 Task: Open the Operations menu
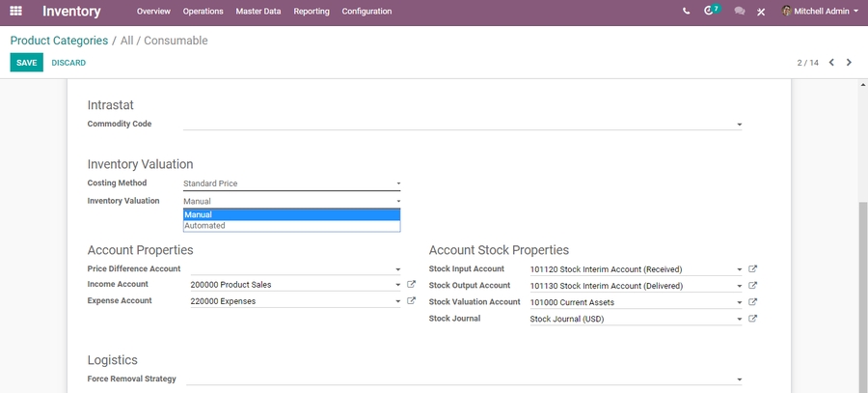pos(203,12)
